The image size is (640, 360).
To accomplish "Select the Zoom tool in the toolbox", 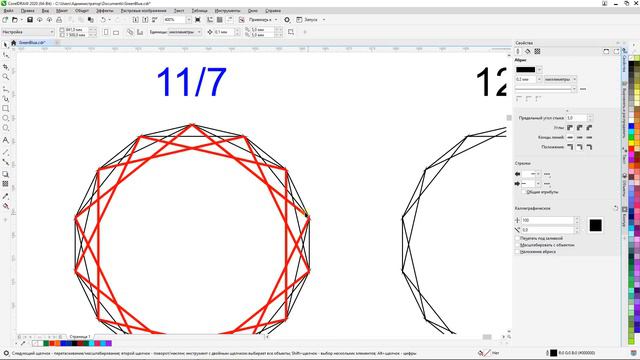I will click(x=5, y=77).
